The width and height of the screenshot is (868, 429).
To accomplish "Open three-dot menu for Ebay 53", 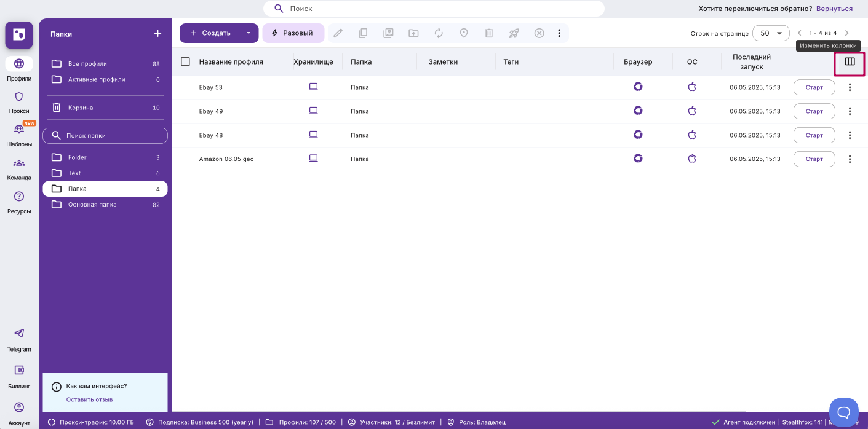I will [850, 87].
